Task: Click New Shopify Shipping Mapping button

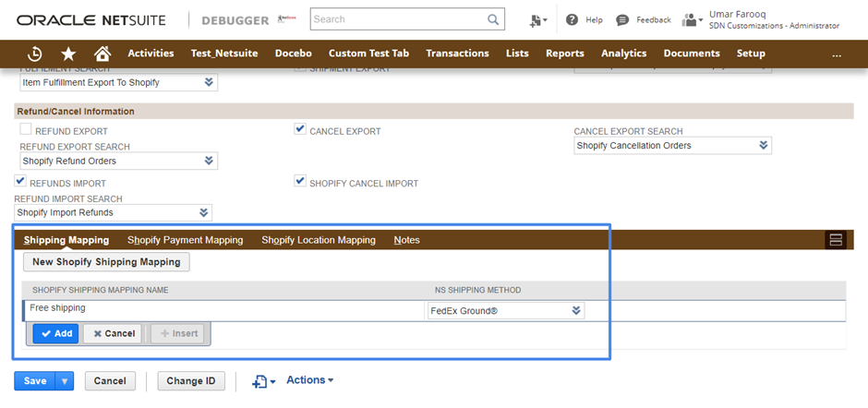Action: tap(106, 262)
